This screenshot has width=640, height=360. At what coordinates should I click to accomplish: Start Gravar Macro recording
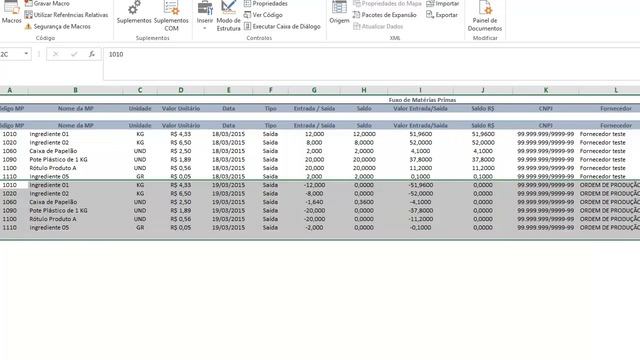point(47,4)
